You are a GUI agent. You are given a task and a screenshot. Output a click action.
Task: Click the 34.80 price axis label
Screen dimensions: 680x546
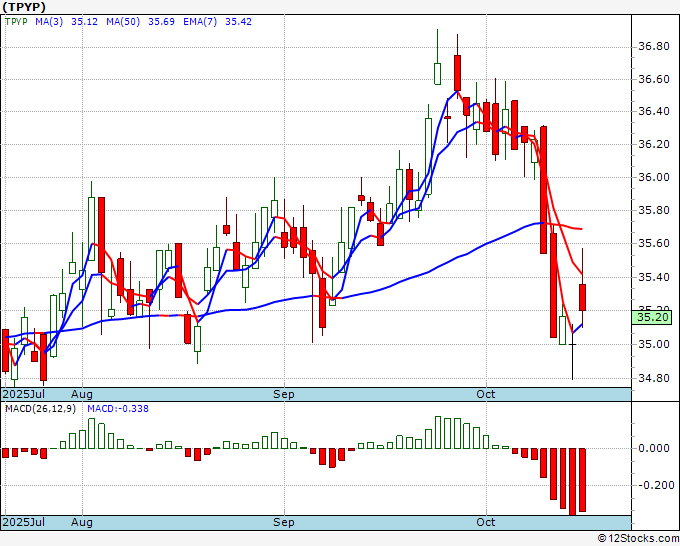click(x=654, y=378)
